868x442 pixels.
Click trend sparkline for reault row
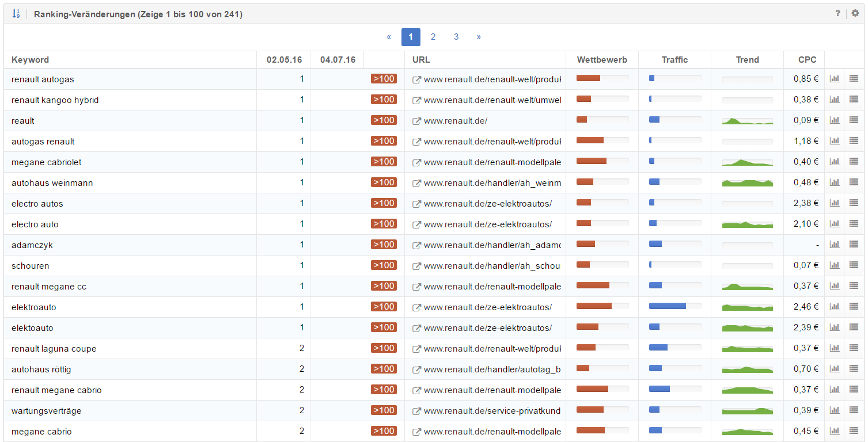click(748, 121)
